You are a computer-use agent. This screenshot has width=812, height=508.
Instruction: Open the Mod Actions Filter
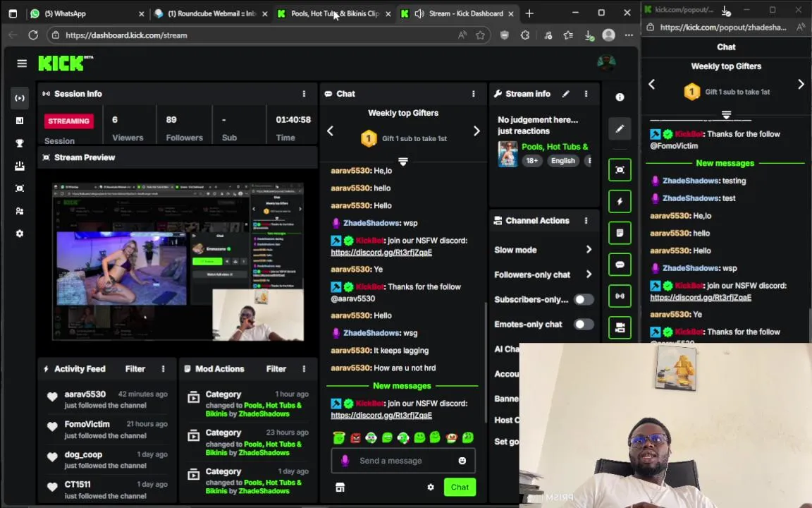(276, 369)
